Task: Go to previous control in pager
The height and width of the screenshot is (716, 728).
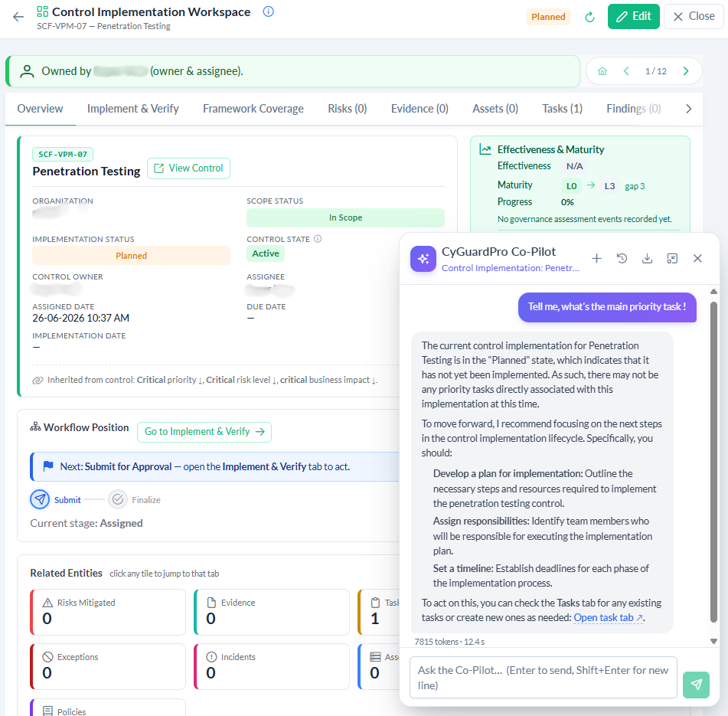Action: point(626,71)
